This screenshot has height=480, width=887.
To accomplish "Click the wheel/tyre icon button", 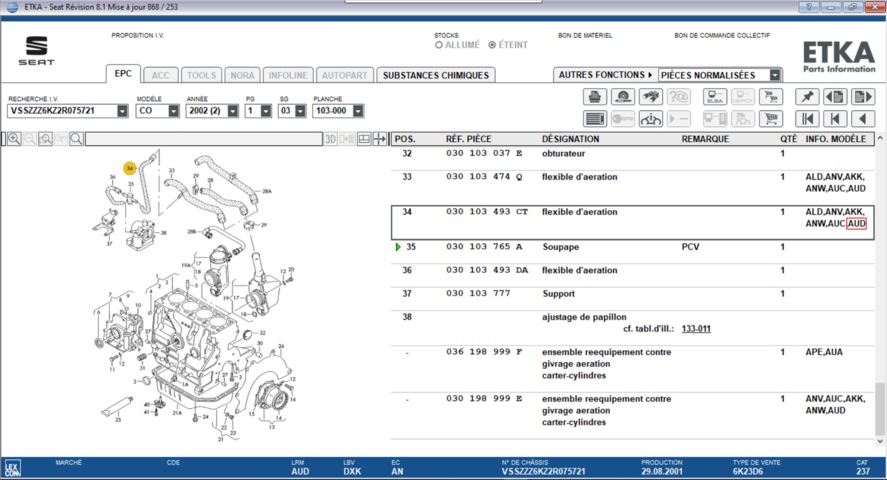I will [623, 97].
